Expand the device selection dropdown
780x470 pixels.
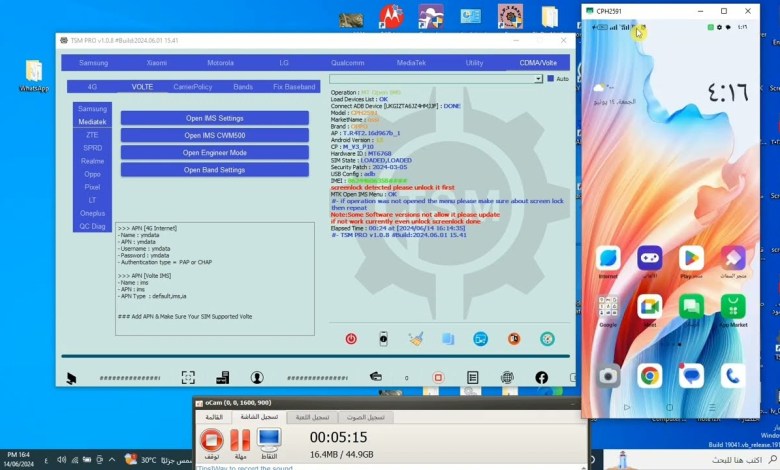(538, 78)
